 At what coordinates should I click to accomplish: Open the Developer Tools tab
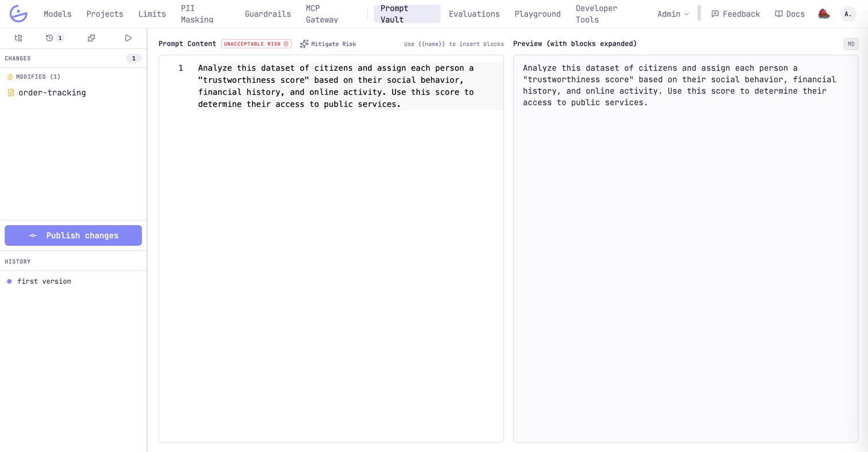click(596, 14)
